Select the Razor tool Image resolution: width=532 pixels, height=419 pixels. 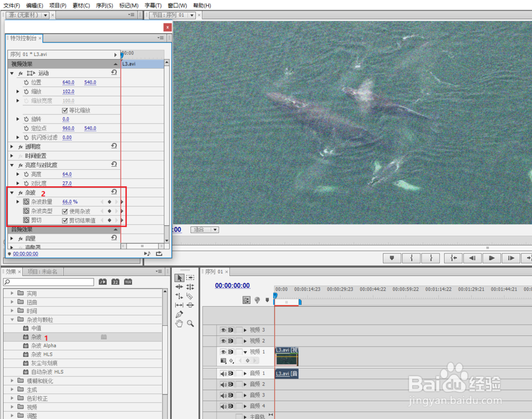point(190,296)
